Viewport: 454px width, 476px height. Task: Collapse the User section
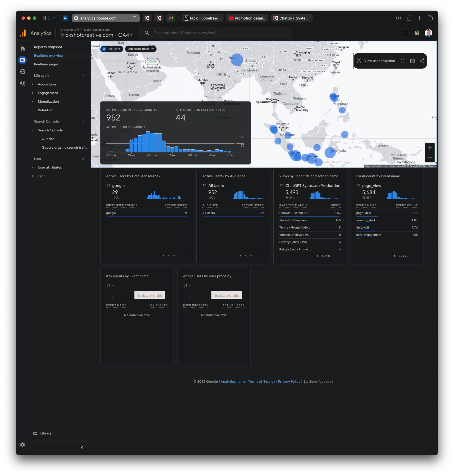click(83, 159)
